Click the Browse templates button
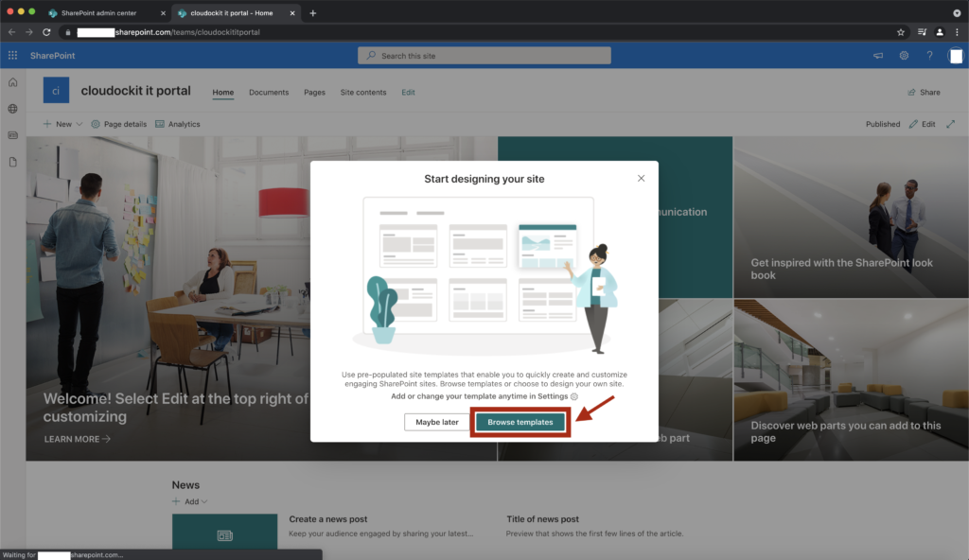 click(520, 422)
